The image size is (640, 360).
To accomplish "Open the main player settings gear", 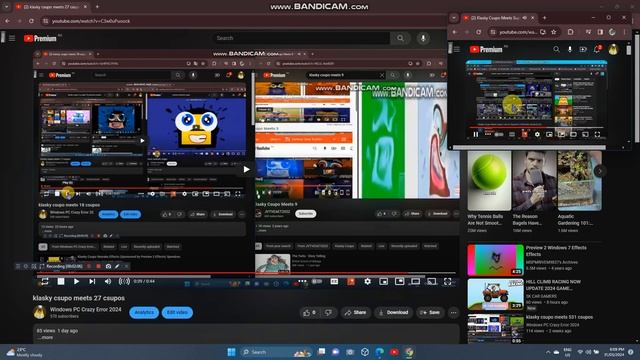I will tap(367, 281).
